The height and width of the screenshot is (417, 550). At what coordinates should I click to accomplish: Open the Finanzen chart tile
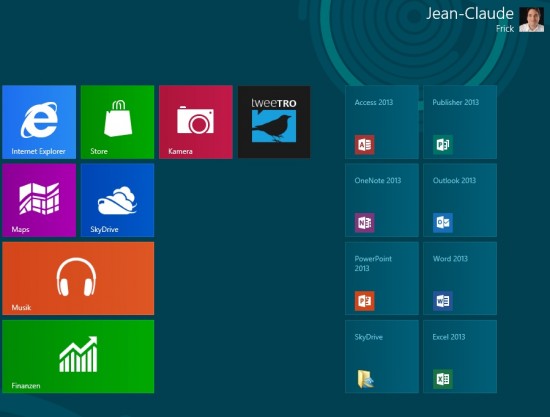[x=78, y=357]
